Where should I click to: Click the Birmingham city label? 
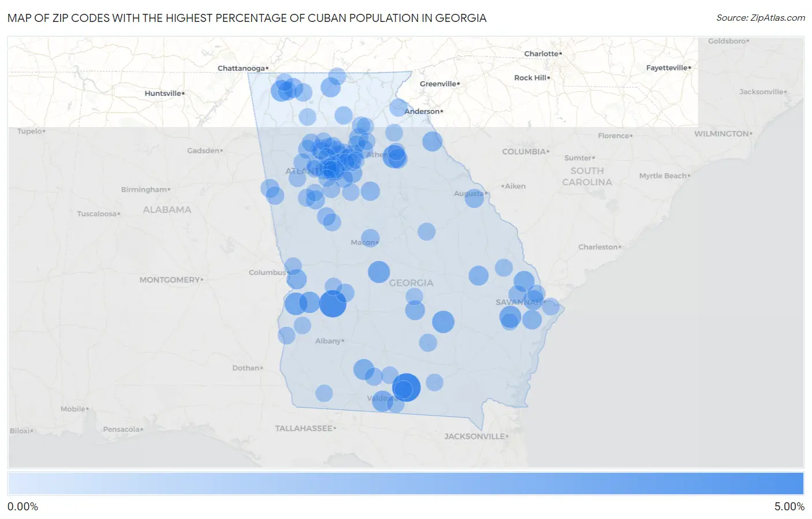[144, 189]
